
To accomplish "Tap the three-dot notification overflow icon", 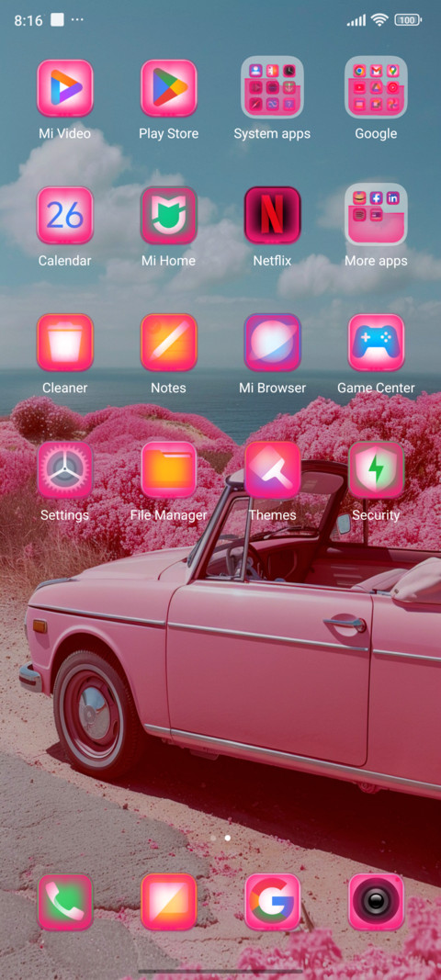I will click(77, 20).
